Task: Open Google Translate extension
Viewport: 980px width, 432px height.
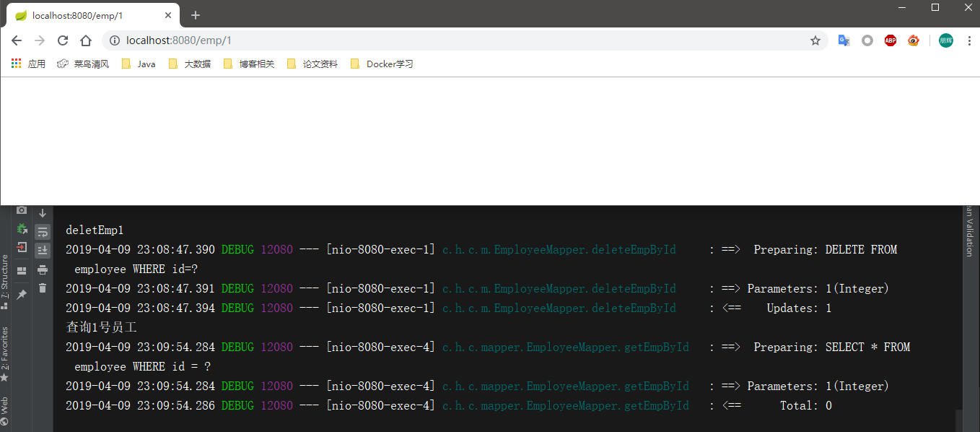Action: pyautogui.click(x=844, y=40)
